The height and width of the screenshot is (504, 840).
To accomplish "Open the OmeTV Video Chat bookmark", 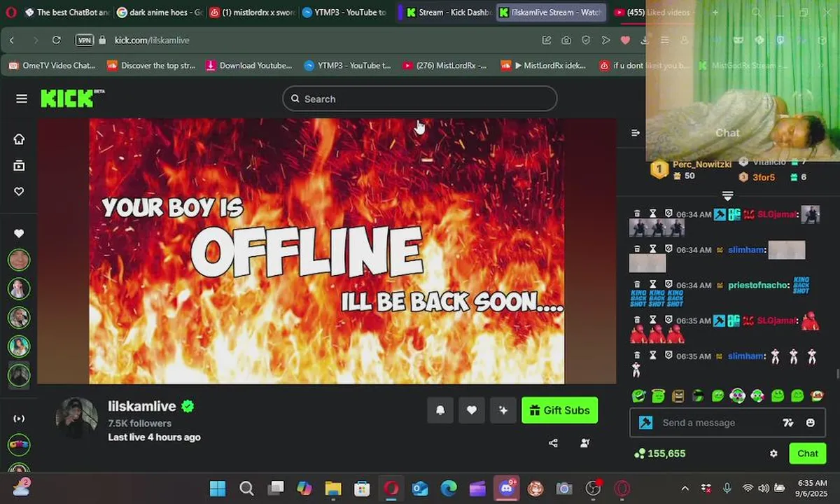I will 52,65.
